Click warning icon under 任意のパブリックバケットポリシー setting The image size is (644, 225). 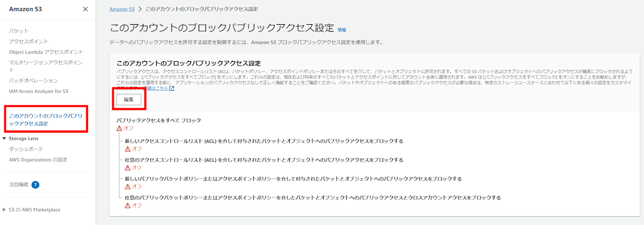pos(128,205)
